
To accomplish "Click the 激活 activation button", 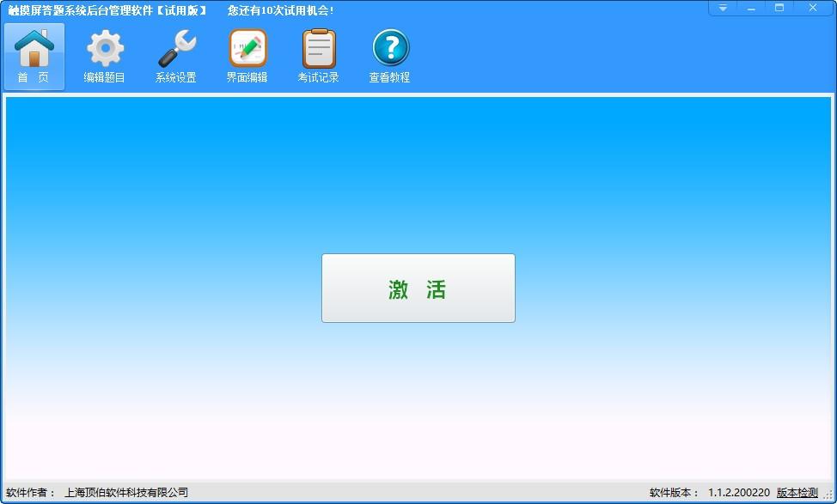I will 418,288.
